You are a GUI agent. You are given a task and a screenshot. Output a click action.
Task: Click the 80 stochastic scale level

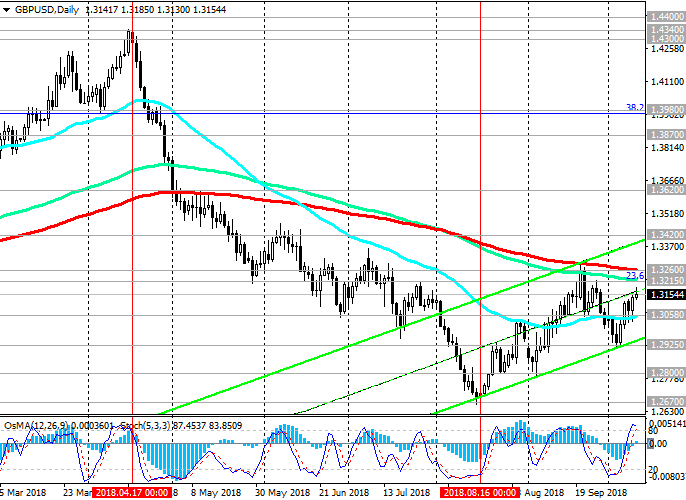click(x=653, y=431)
